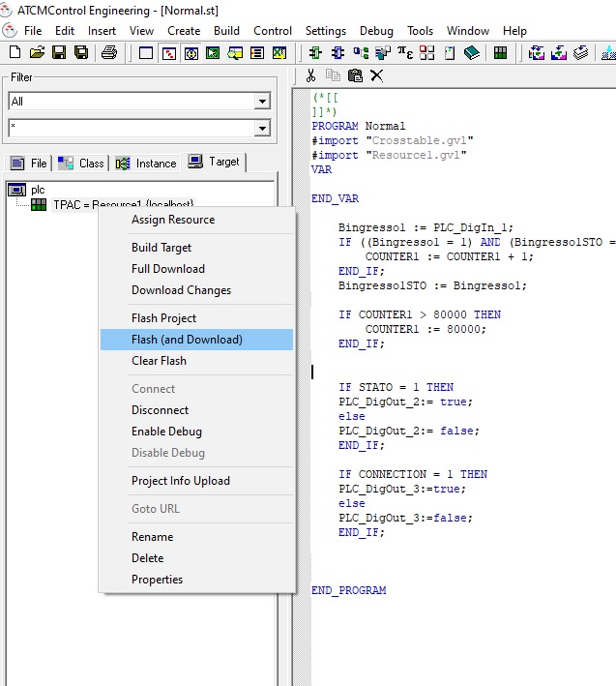Click the multicolor tray with arrows build icon

pyautogui.click(x=537, y=53)
